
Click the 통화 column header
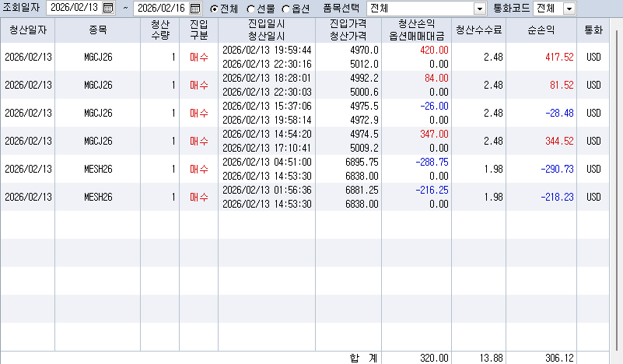coord(593,30)
